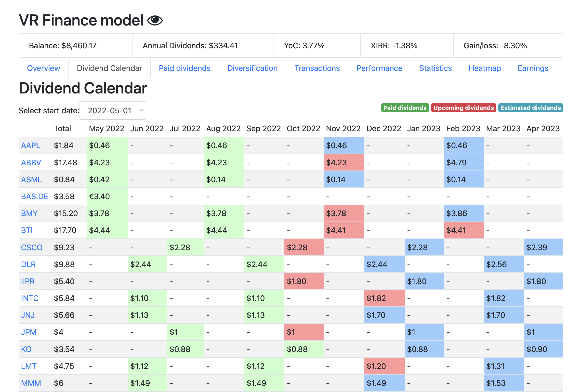Click ABBV's estimated $4.79 Feb 2023 cell

click(x=464, y=162)
